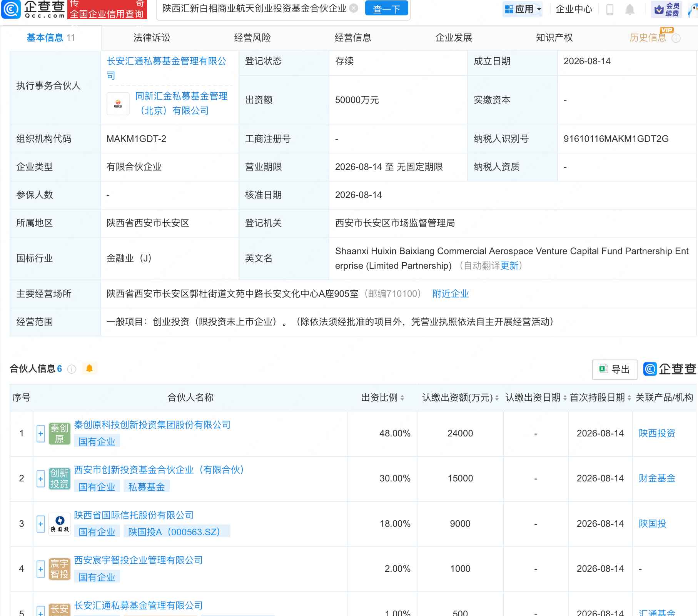Open the 应用 dropdown menu
Viewport: 698px width, 616px height.
pos(523,9)
